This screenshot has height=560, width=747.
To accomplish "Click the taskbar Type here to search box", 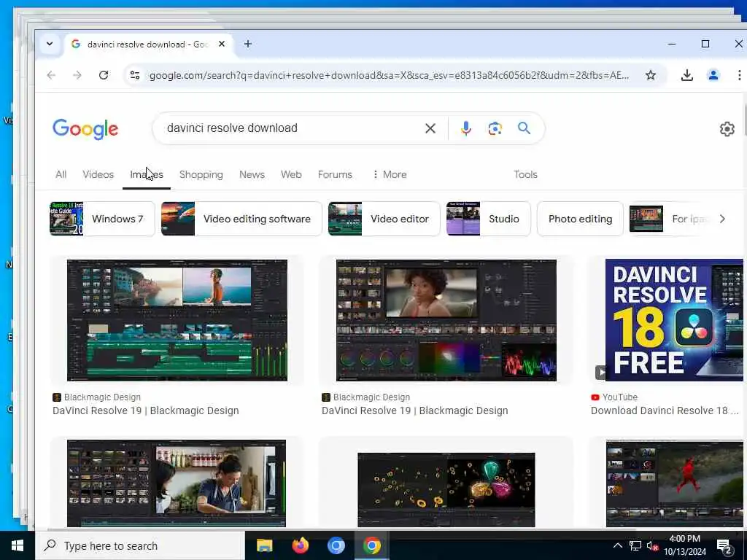I will pos(139,545).
